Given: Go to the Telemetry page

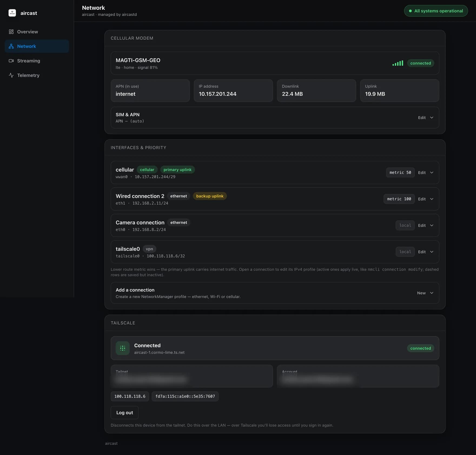Looking at the screenshot, I should (37, 75).
